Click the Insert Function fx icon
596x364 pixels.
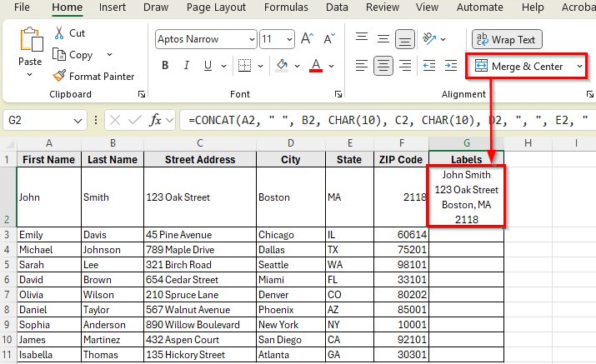pyautogui.click(x=156, y=120)
